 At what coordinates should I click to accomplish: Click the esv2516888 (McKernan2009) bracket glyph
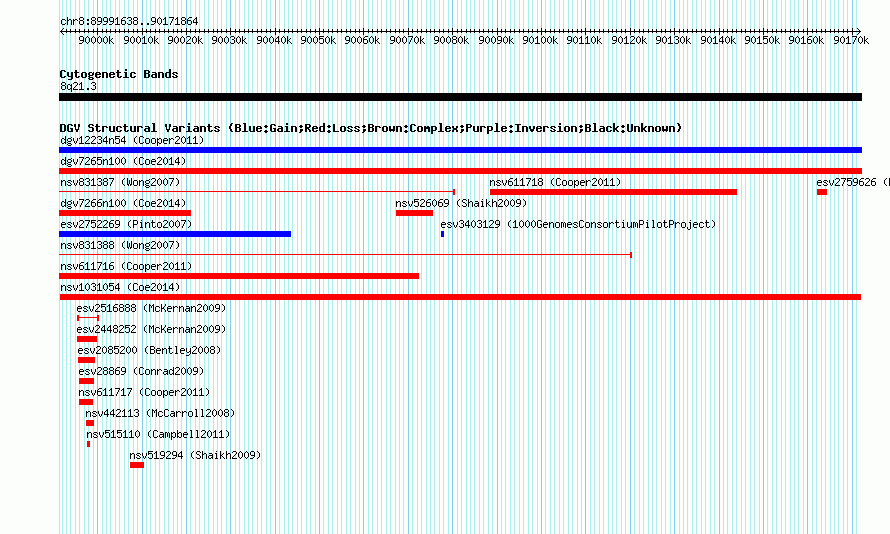88,318
